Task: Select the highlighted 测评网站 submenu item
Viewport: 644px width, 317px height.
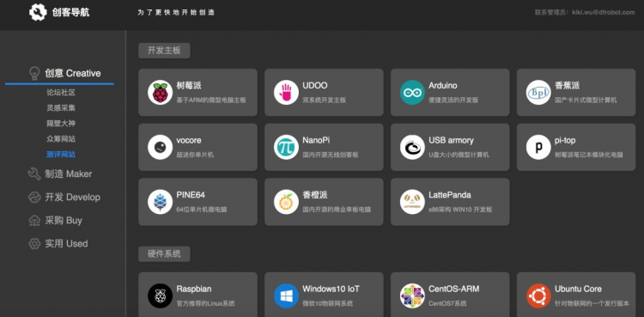Action: tap(61, 155)
